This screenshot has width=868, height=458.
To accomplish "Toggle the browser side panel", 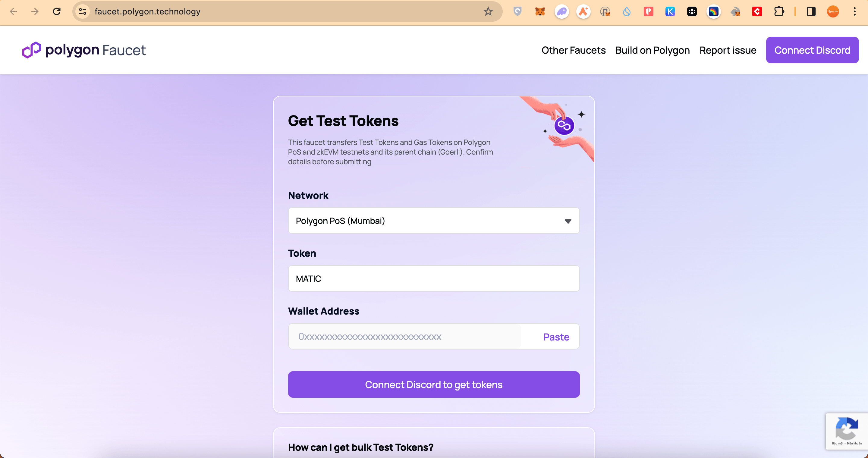I will point(811,11).
